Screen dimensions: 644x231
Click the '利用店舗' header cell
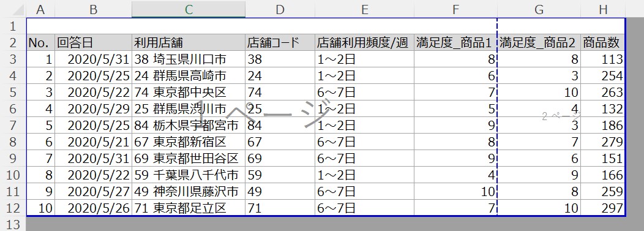[x=189, y=43]
